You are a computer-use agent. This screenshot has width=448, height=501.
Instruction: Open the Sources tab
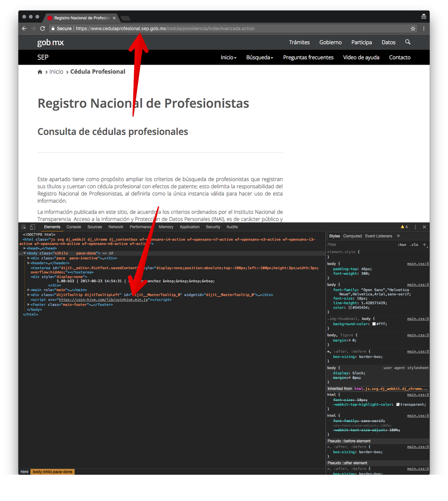[95, 227]
